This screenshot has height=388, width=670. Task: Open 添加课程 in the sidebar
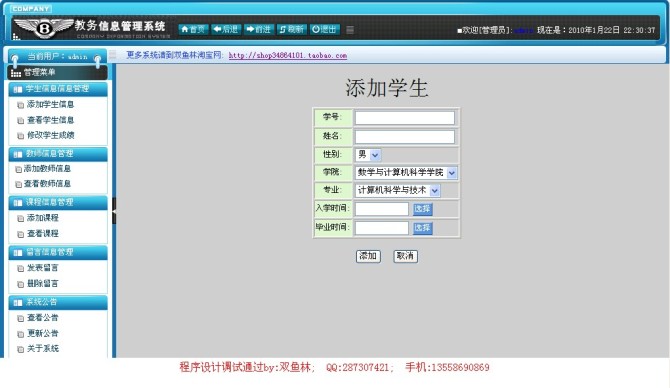click(43, 218)
